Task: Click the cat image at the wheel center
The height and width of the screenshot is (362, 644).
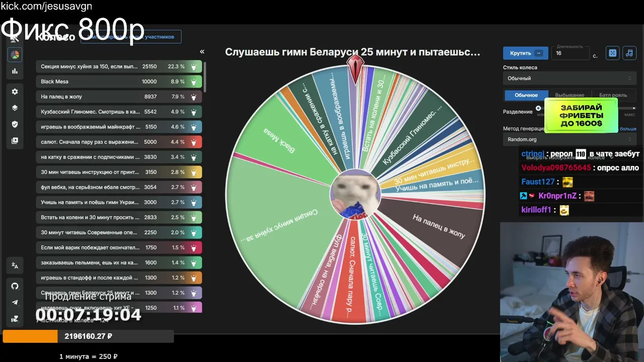Action: click(355, 195)
